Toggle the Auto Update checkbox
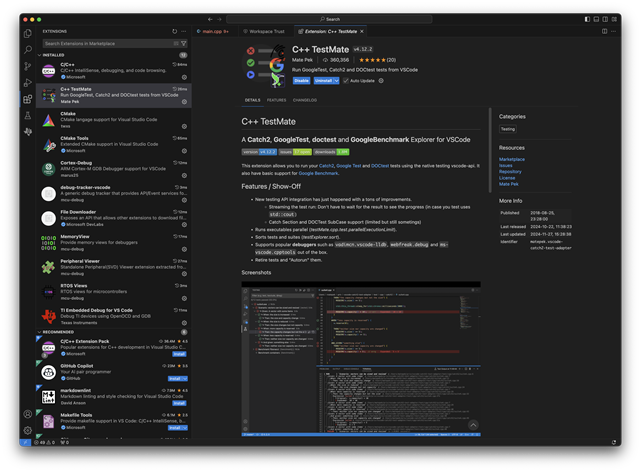 click(x=346, y=81)
